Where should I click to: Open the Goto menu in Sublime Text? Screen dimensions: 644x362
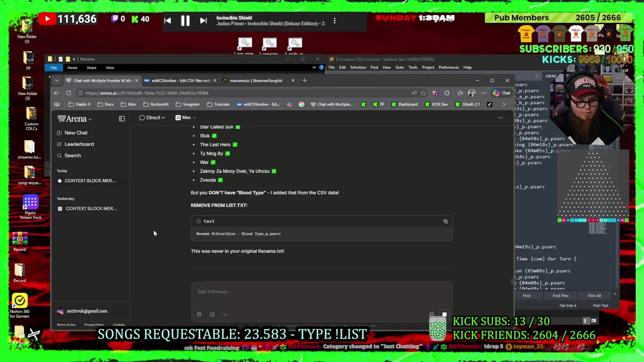coord(399,67)
